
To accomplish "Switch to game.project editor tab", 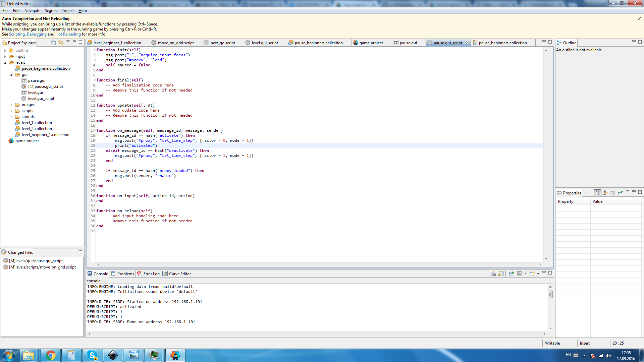I will point(371,43).
